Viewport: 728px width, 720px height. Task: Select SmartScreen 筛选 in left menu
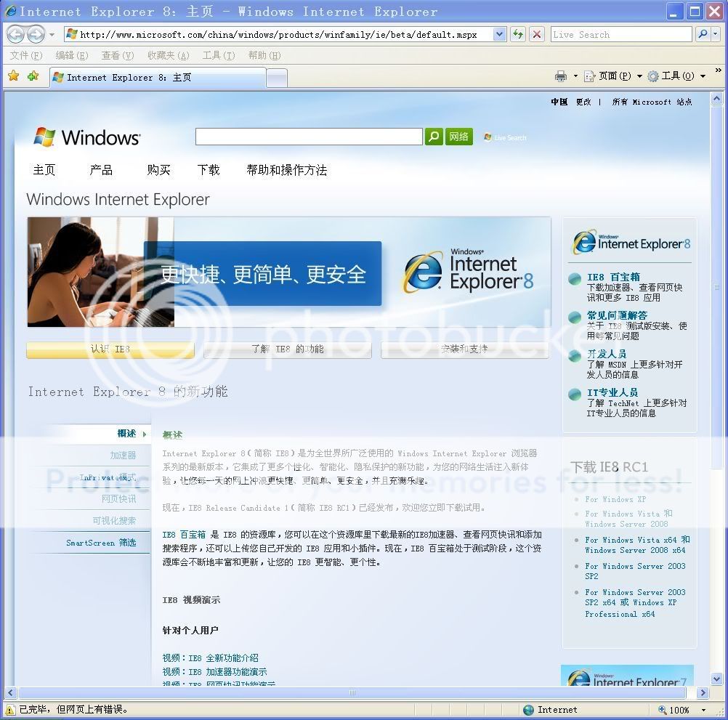[x=101, y=543]
